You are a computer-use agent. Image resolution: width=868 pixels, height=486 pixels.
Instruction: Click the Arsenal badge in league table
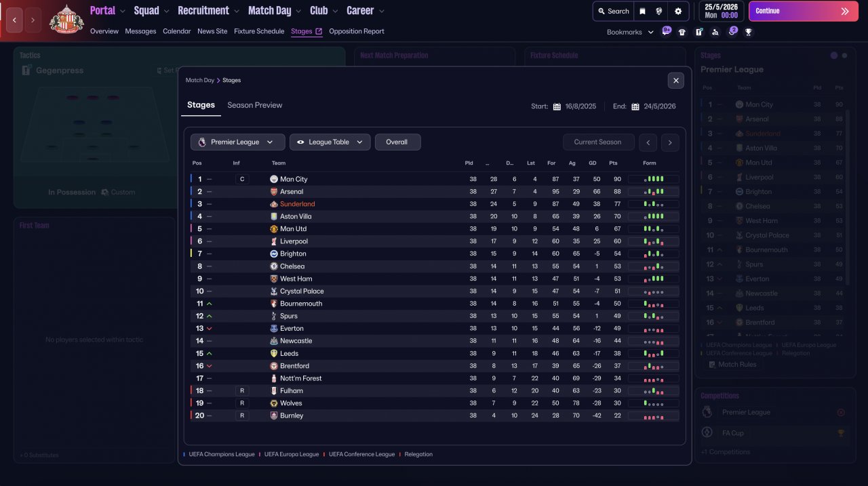(x=274, y=192)
